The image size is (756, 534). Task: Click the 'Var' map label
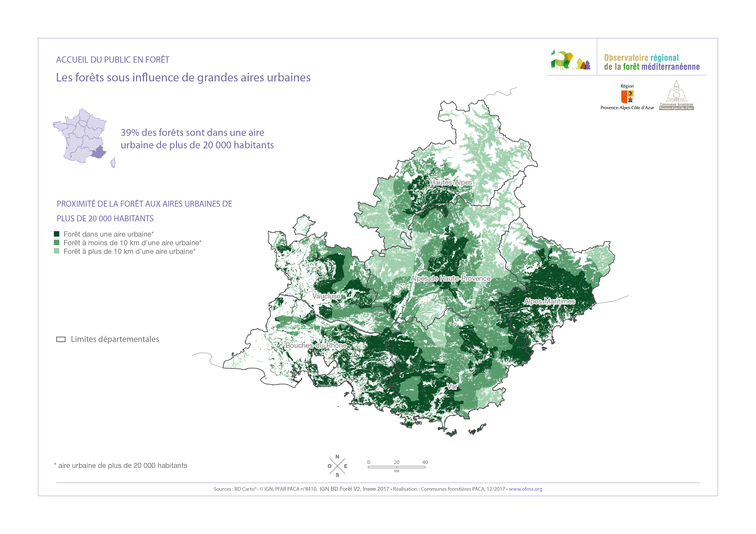click(452, 387)
